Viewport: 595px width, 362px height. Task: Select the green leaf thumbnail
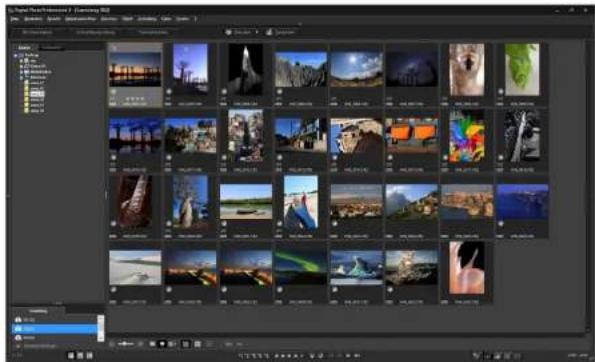coord(522,69)
